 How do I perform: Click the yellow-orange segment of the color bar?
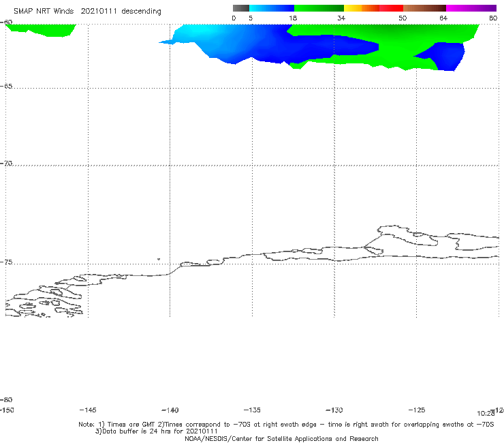point(362,8)
